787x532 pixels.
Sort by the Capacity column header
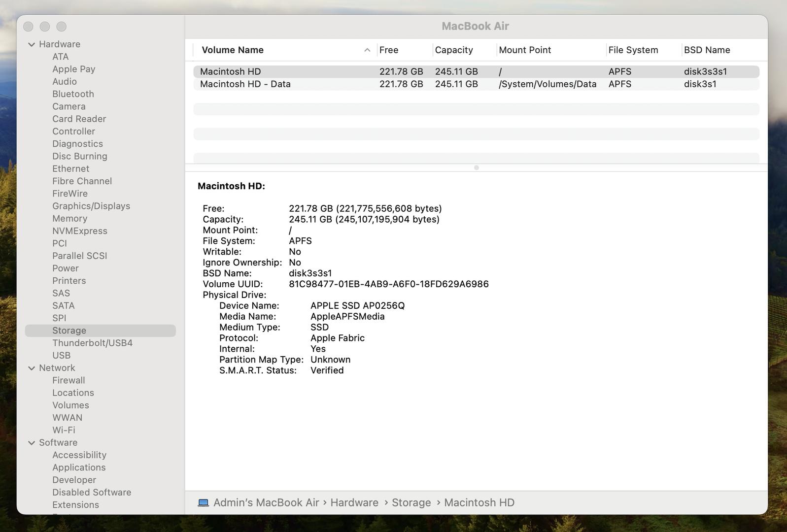point(454,50)
